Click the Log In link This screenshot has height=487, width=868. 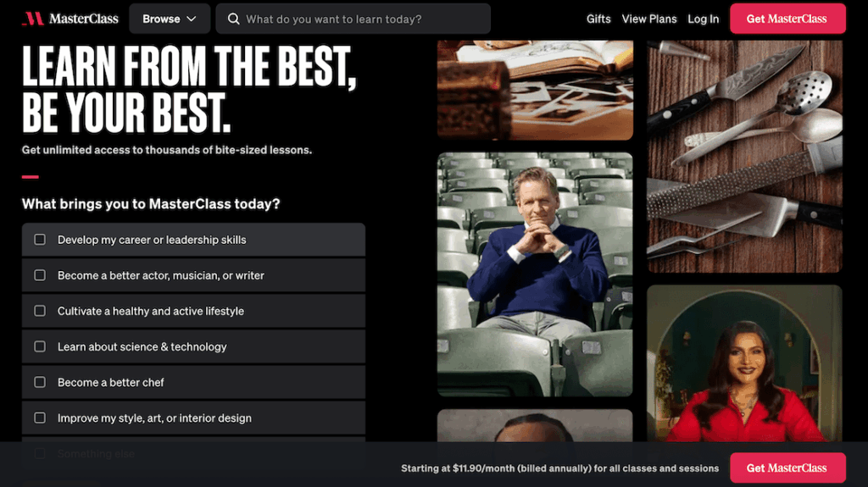(x=703, y=19)
